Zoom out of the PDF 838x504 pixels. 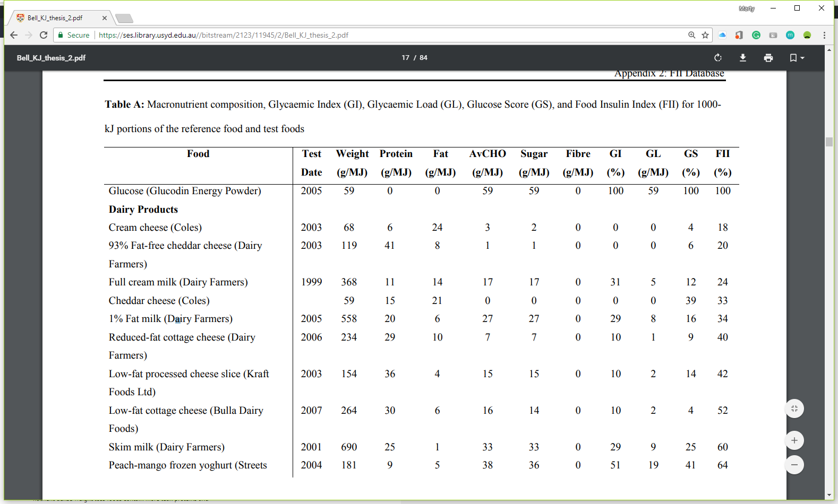pyautogui.click(x=794, y=465)
